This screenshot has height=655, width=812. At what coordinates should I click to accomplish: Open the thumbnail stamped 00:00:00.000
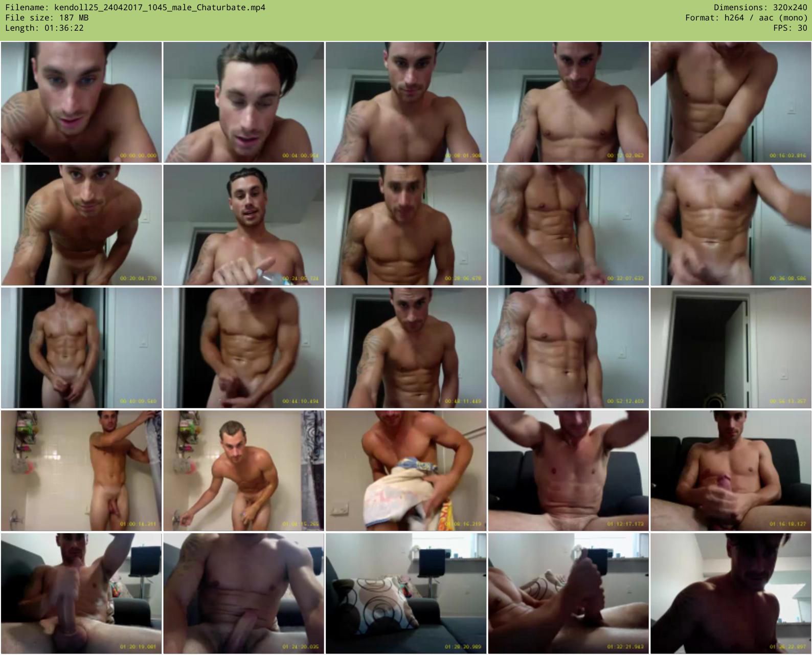pos(81,102)
